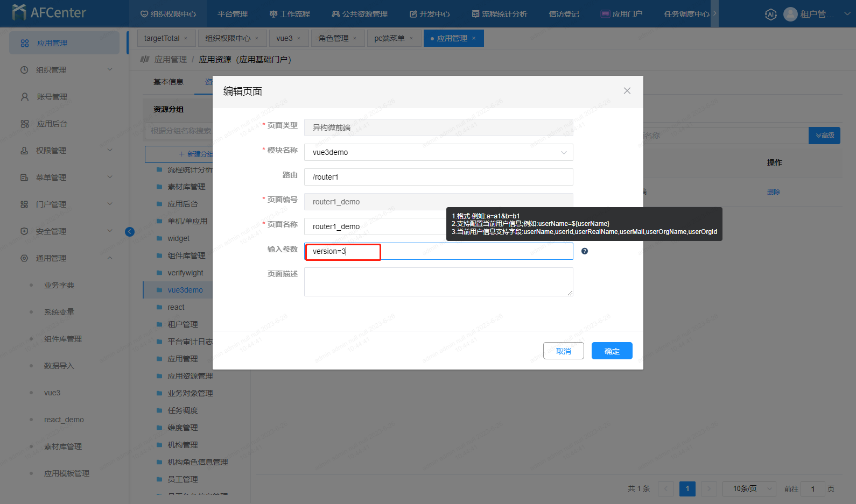This screenshot has height=504, width=856.
Task: Switch to the 角色管理 tab
Action: point(333,38)
